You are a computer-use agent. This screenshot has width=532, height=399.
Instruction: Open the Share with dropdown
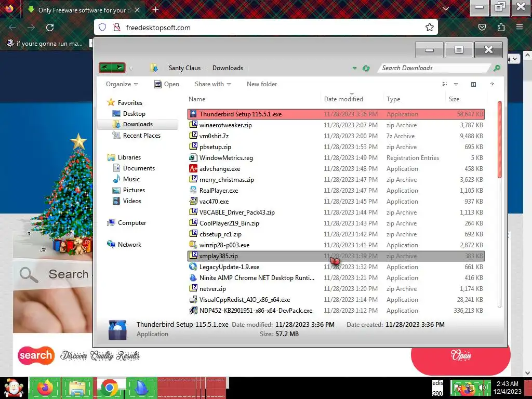click(212, 84)
